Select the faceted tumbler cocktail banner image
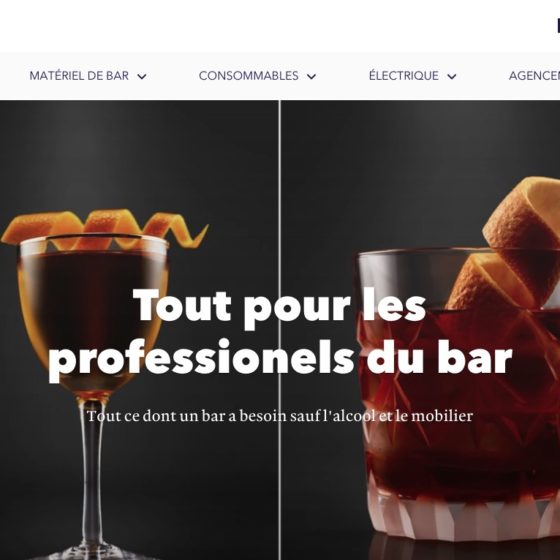The height and width of the screenshot is (560, 560). click(420, 330)
